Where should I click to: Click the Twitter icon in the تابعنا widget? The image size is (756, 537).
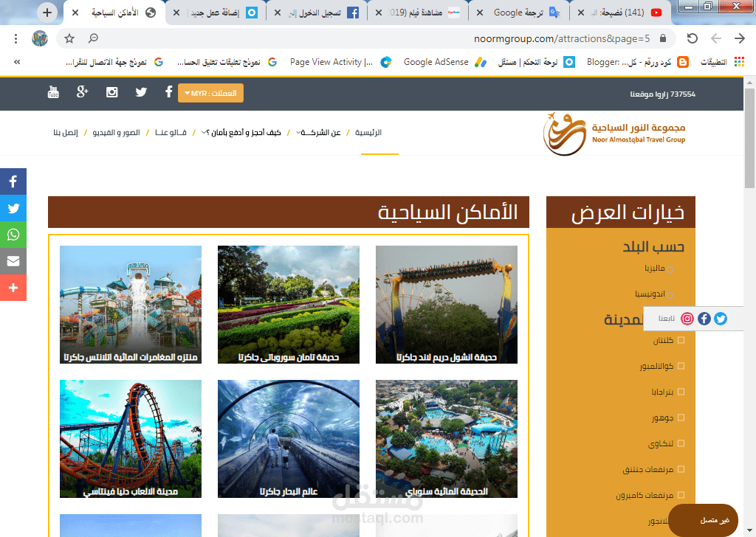720,319
